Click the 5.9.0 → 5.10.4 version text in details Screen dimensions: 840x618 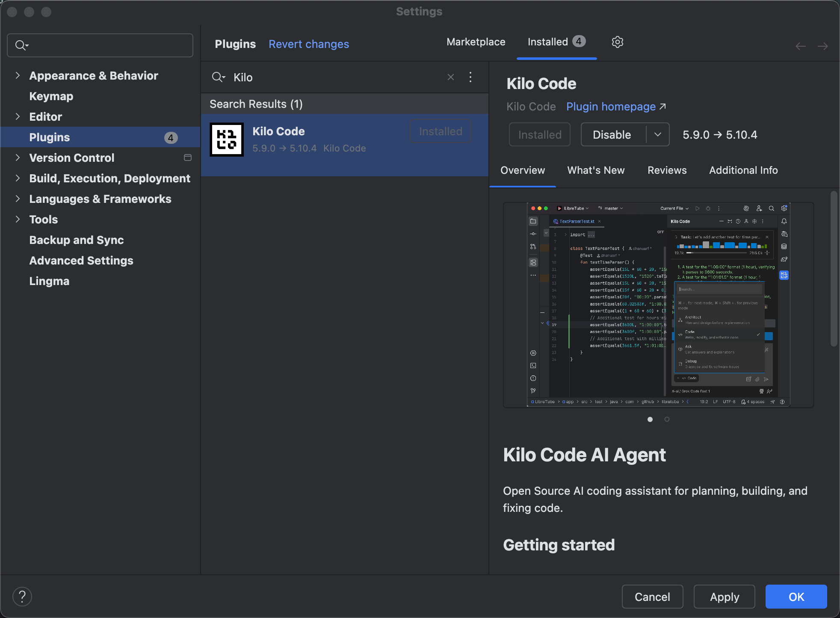720,135
